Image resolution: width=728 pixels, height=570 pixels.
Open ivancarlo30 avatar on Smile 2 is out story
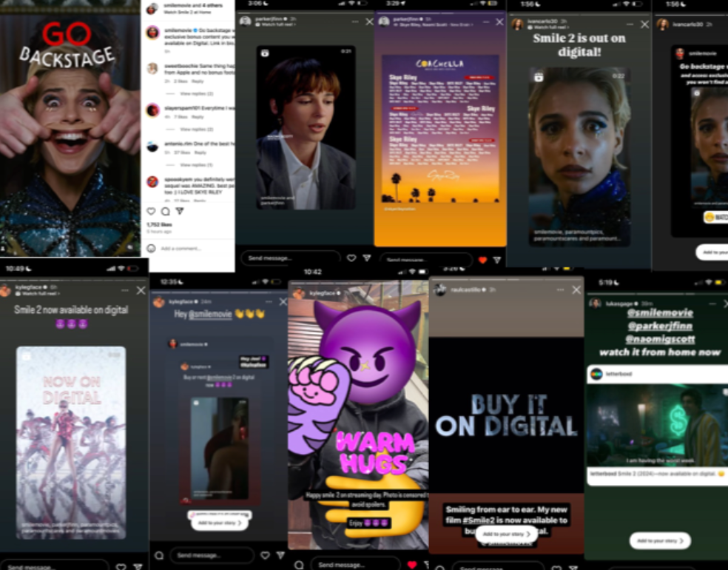pyautogui.click(x=517, y=24)
